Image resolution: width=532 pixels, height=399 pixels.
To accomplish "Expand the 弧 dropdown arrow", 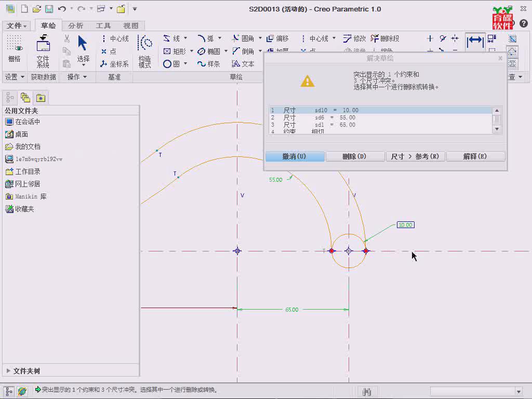I will pyautogui.click(x=220, y=38).
